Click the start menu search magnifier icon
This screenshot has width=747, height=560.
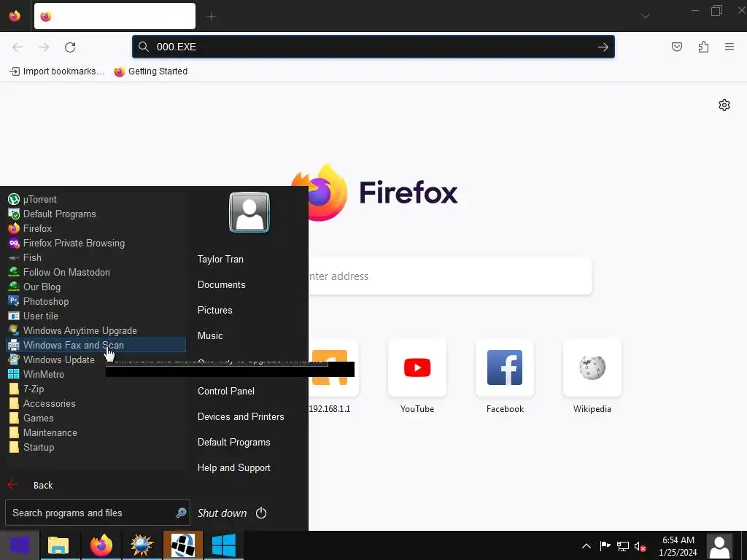point(181,513)
